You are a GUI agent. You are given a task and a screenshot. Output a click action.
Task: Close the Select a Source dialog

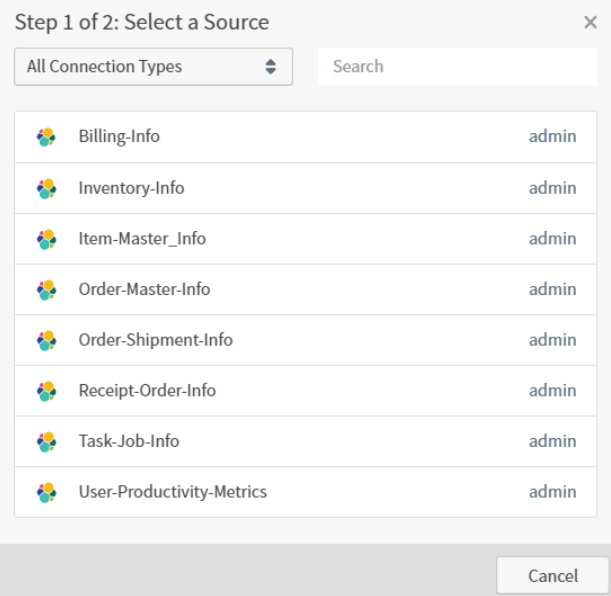tap(590, 22)
